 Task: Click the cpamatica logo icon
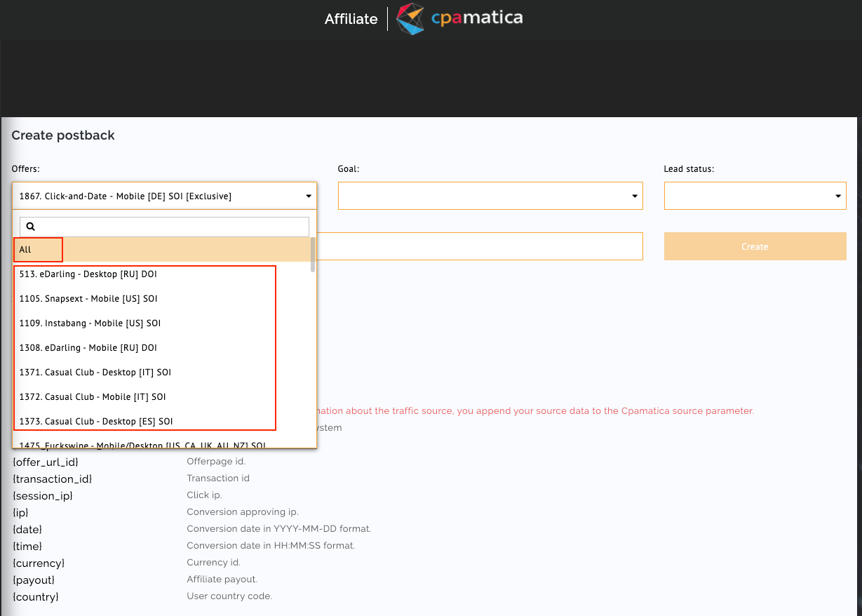410,19
